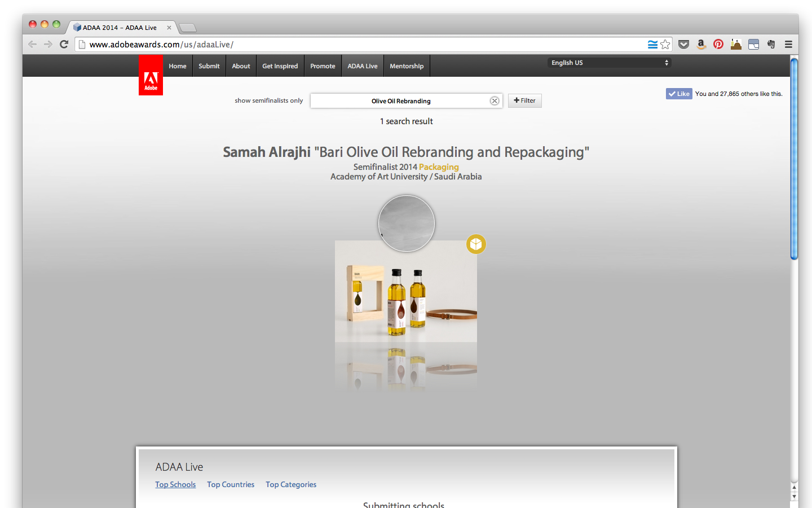The image size is (812, 508).
Task: Click the Pinterest extension icon
Action: click(x=718, y=44)
